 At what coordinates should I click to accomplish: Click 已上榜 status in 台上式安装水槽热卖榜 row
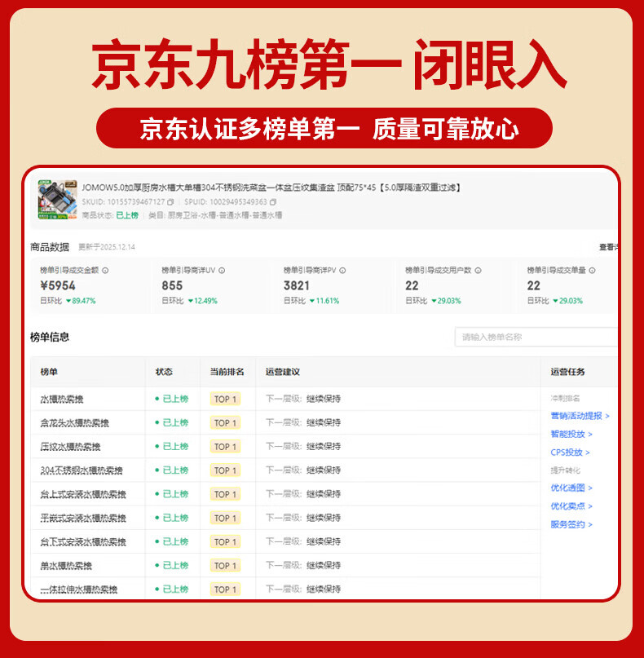point(171,494)
